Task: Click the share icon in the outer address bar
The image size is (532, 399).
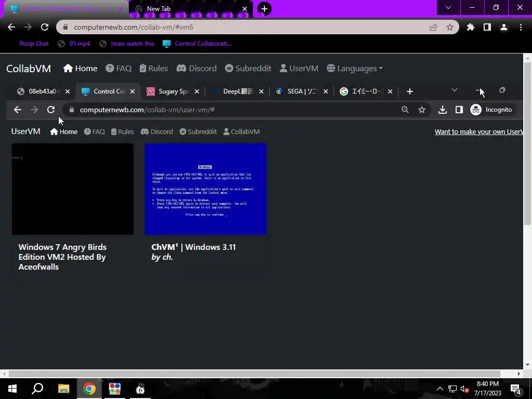Action: tap(433, 27)
